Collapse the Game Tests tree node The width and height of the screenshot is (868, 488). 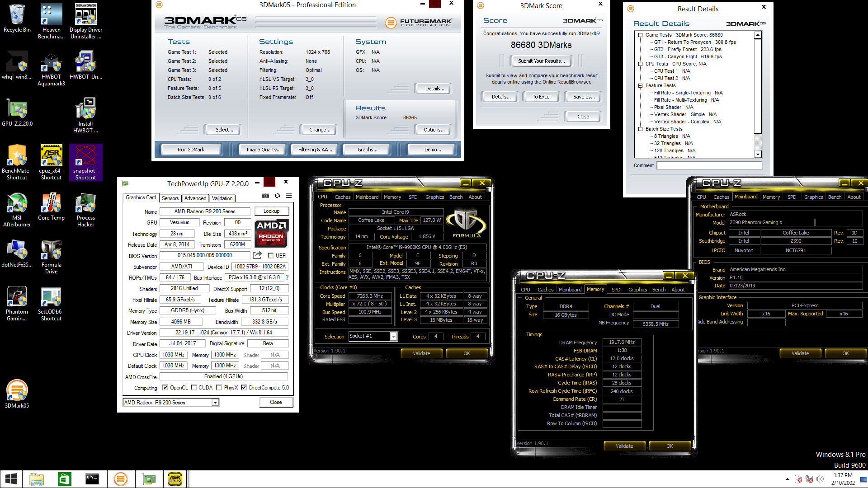tap(641, 35)
